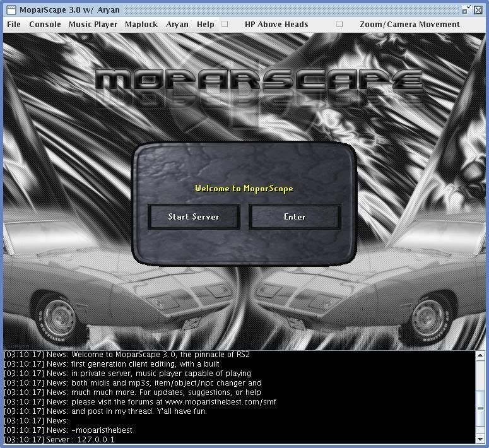Expand the Music Player menu

point(93,25)
